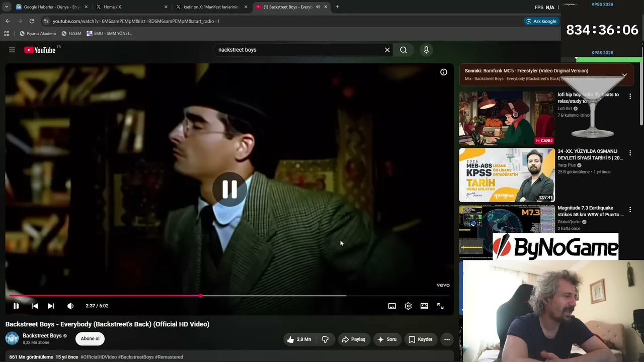Follow the #Remastered hashtag
Screen dimensions: 644x362
pos(169,357)
